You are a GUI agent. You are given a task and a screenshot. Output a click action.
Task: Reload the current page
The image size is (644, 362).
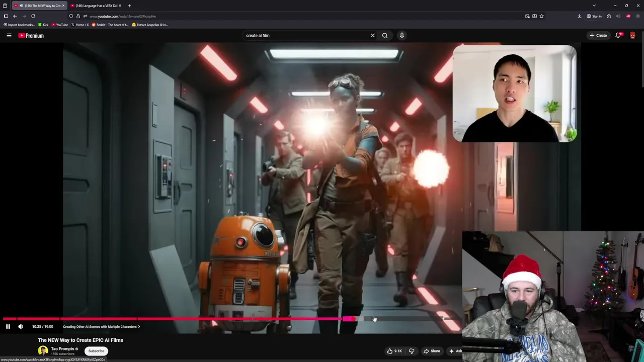click(x=33, y=16)
